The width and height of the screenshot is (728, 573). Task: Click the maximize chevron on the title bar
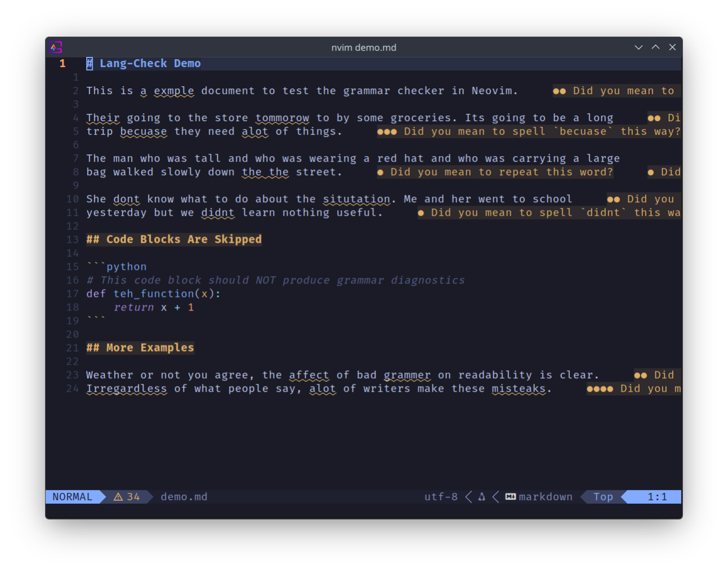655,47
